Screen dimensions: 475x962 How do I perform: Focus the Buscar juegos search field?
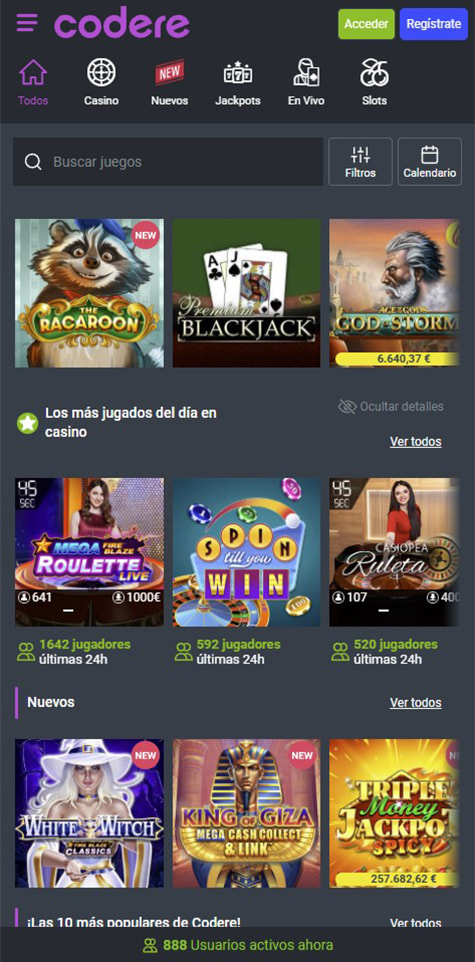pyautogui.click(x=168, y=162)
